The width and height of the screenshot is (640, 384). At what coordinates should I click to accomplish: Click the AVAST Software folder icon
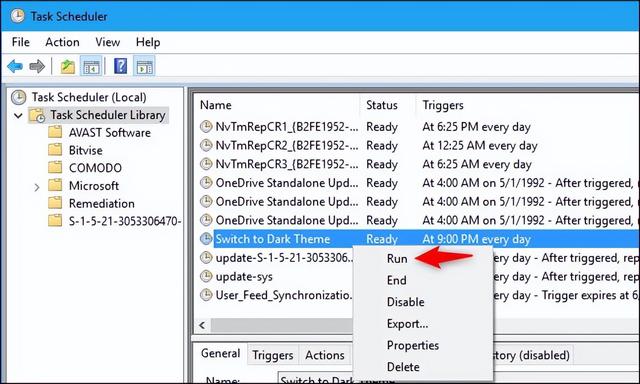[55, 132]
